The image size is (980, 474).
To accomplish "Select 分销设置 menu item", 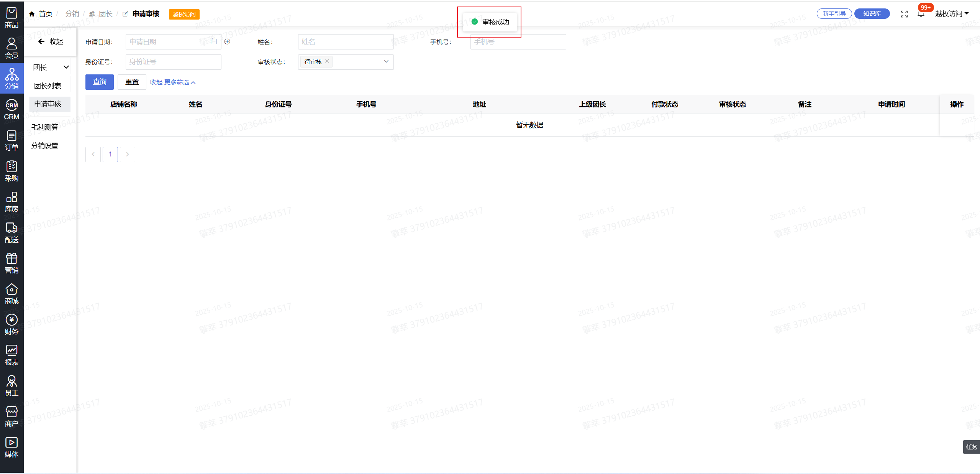I will [x=45, y=146].
